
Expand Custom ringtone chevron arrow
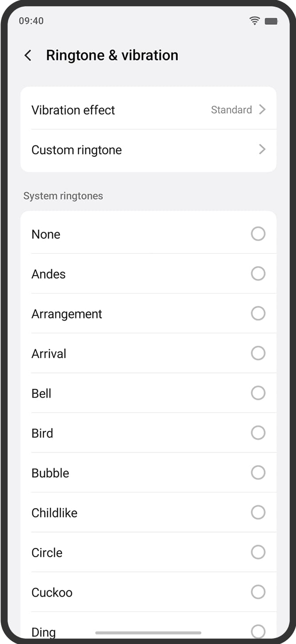[x=262, y=150]
